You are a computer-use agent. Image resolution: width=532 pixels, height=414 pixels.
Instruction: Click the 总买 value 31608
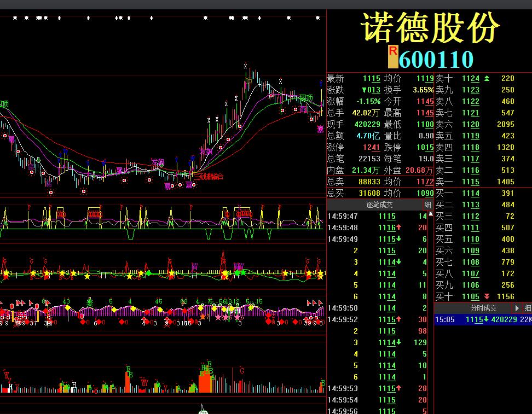[x=369, y=193]
